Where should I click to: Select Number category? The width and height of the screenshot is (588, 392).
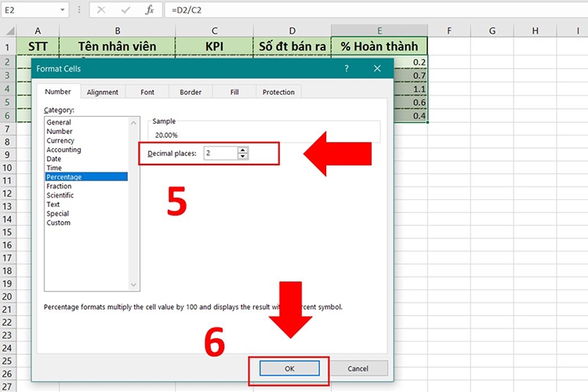pos(86,131)
